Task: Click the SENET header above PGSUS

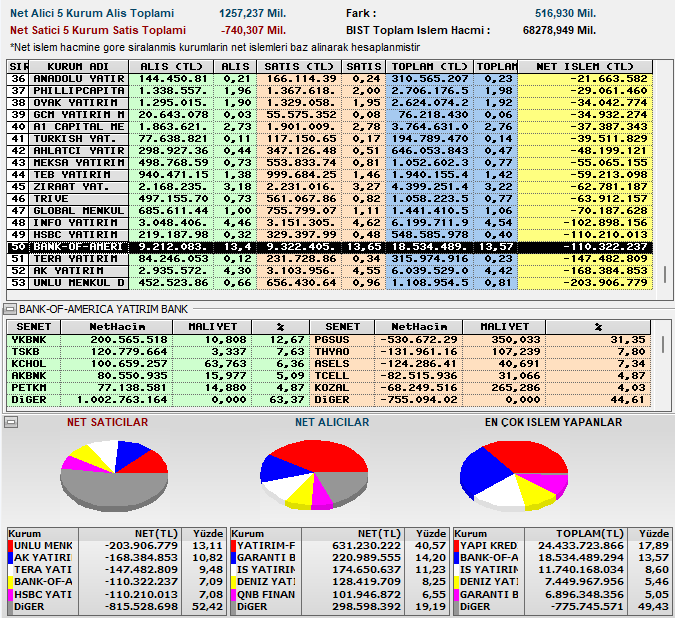Action: [342, 327]
